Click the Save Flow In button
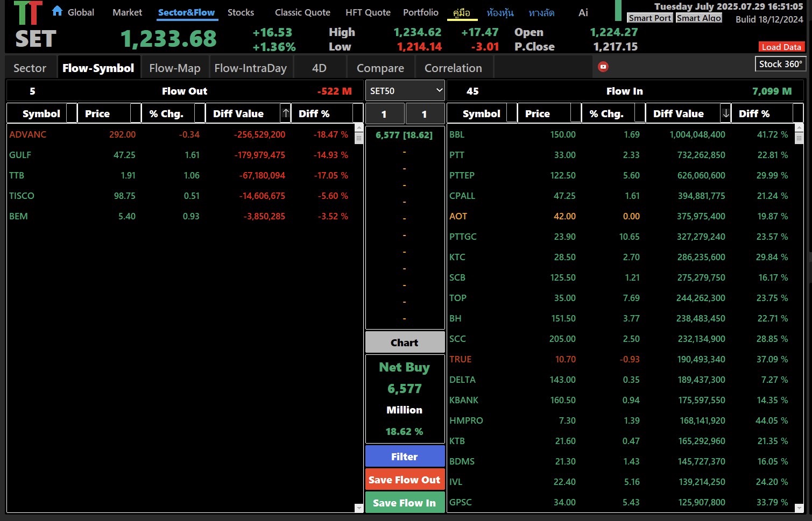 pyautogui.click(x=405, y=503)
